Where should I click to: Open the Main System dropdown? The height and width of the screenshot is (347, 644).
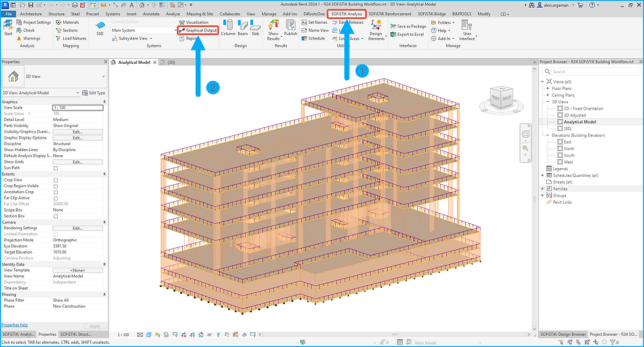pyautogui.click(x=144, y=30)
